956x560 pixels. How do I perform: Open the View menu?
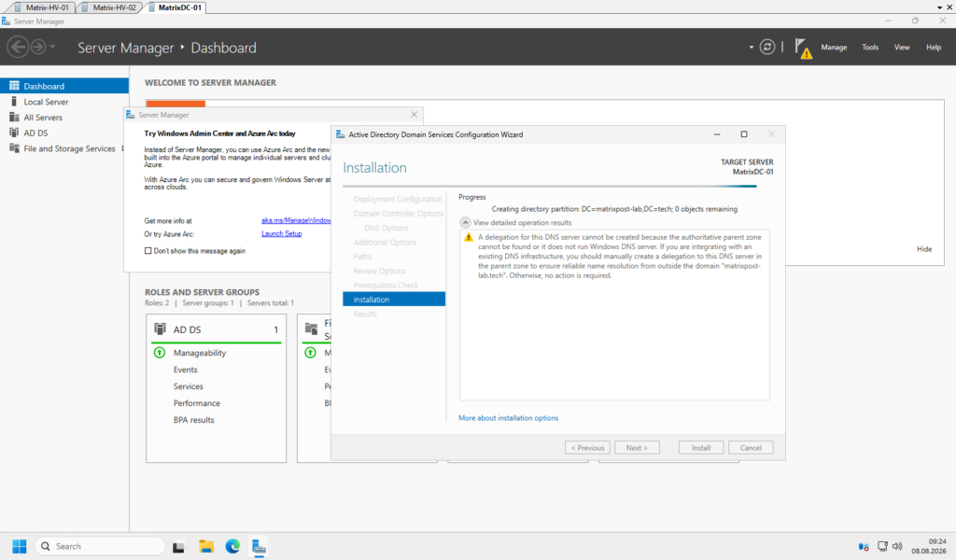[902, 47]
